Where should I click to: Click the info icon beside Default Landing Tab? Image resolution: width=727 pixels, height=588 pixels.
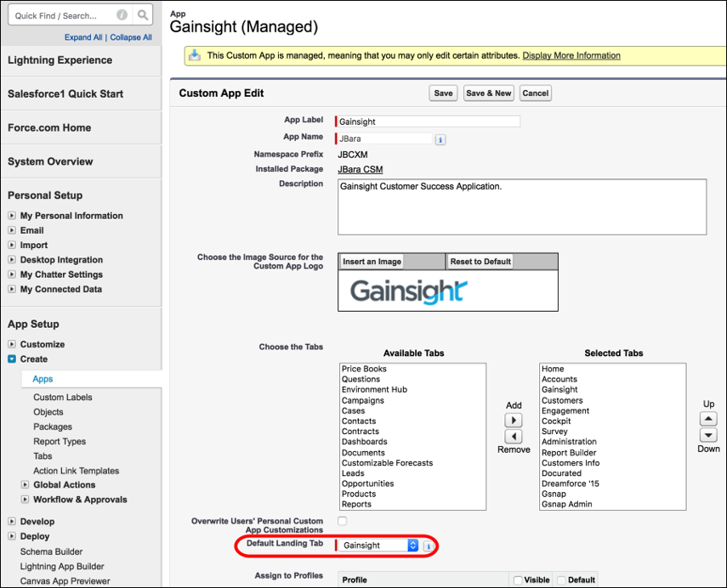click(429, 546)
